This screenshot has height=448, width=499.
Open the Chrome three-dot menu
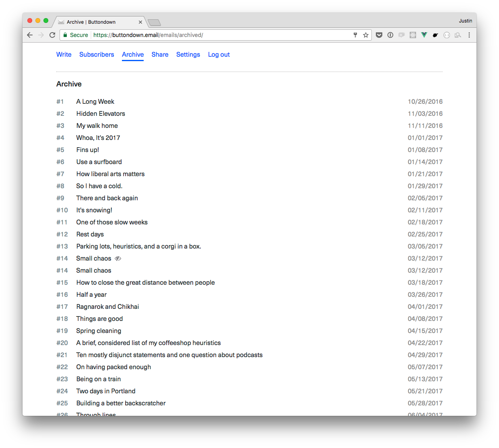[469, 35]
